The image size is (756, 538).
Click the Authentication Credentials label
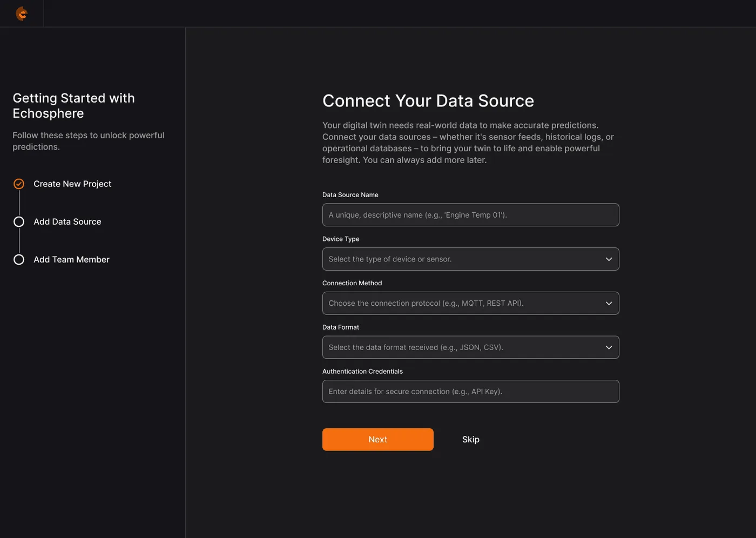[x=362, y=372]
